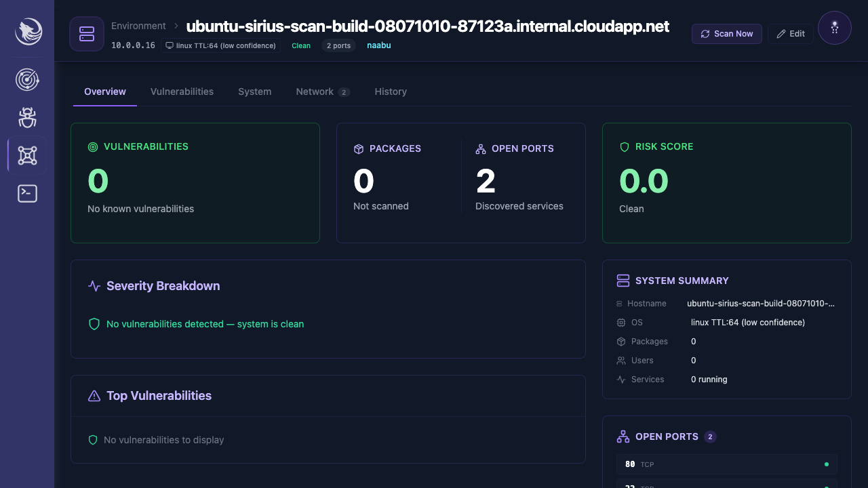Click the linux TTL:64 OS badge
The height and width of the screenshot is (488, 868).
click(x=220, y=45)
